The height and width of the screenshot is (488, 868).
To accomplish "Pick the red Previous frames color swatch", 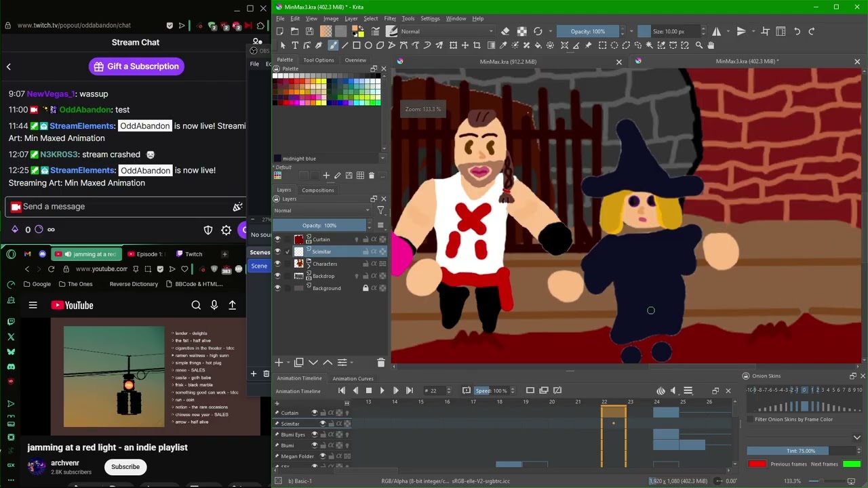I will pos(757,464).
